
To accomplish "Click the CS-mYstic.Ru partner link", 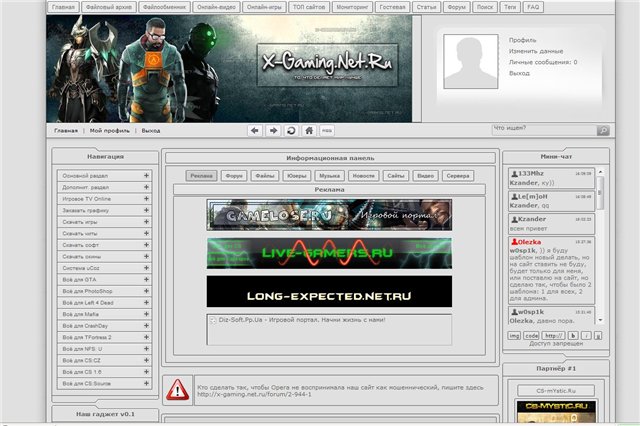I will (556, 391).
